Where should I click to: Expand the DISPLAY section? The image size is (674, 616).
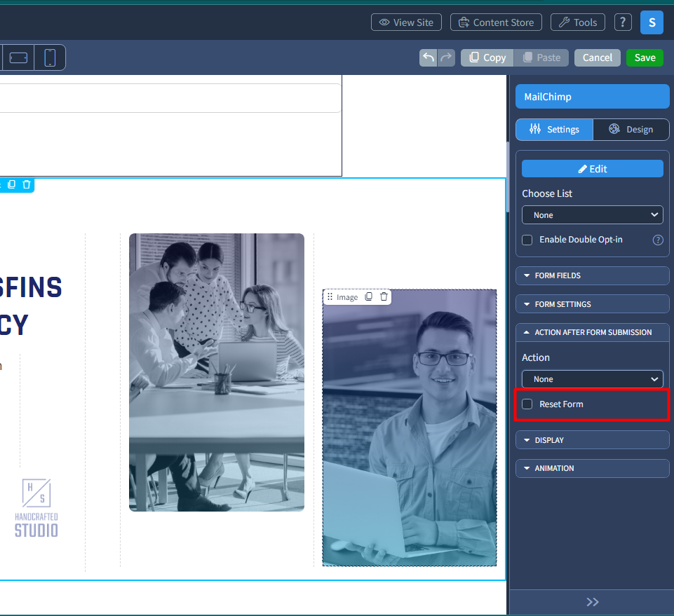(x=593, y=440)
